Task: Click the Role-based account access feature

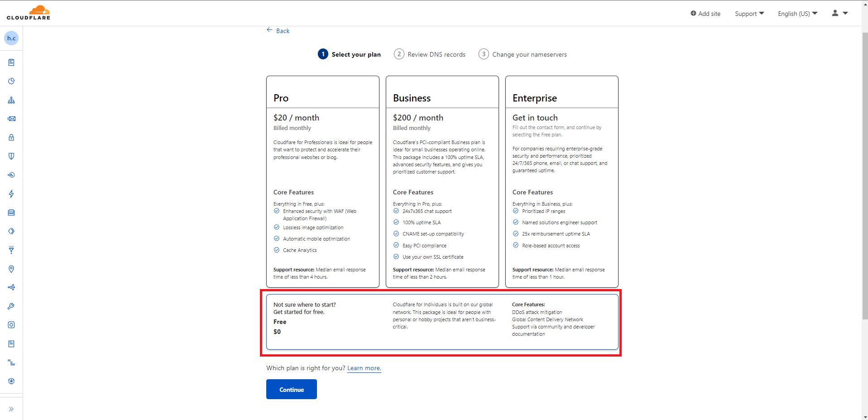Action: 551,246
